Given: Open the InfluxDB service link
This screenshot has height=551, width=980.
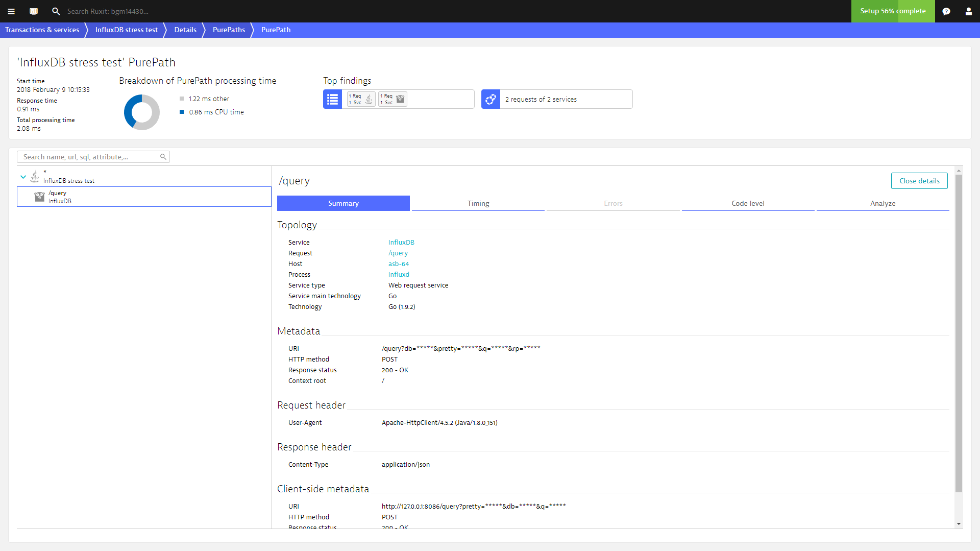Looking at the screenshot, I should click(x=401, y=243).
